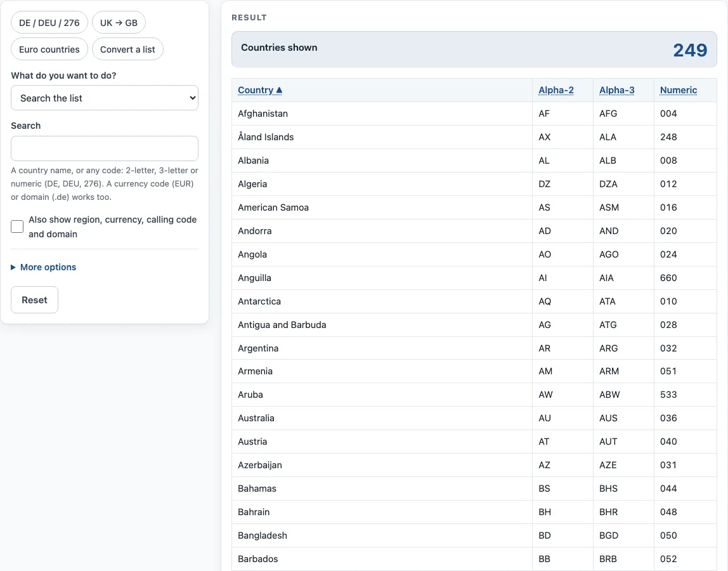Image resolution: width=728 pixels, height=571 pixels.
Task: Click numeric code 660 for Anguilla
Action: 668,278
